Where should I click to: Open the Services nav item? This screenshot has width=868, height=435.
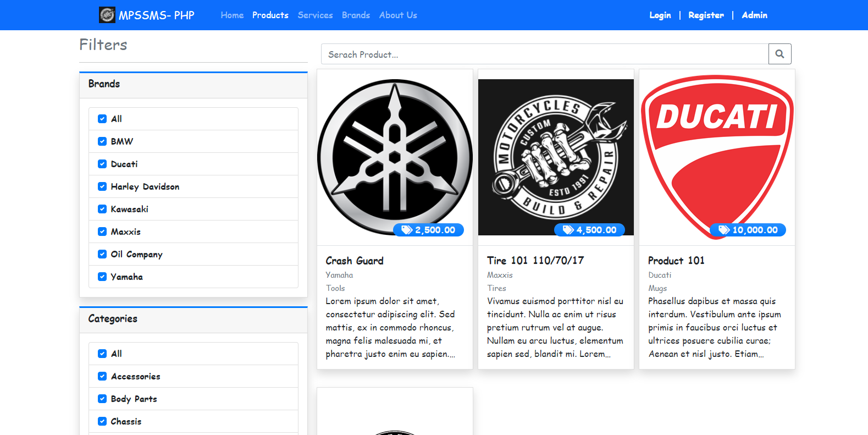[316, 15]
